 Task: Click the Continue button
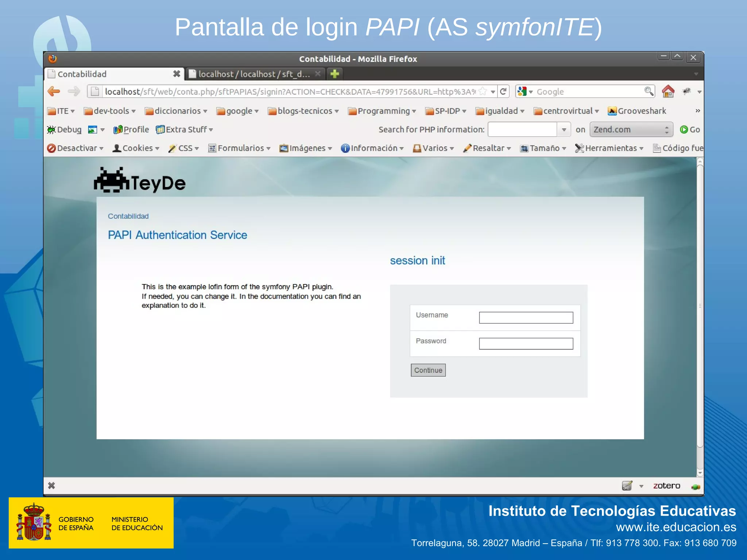pyautogui.click(x=428, y=370)
